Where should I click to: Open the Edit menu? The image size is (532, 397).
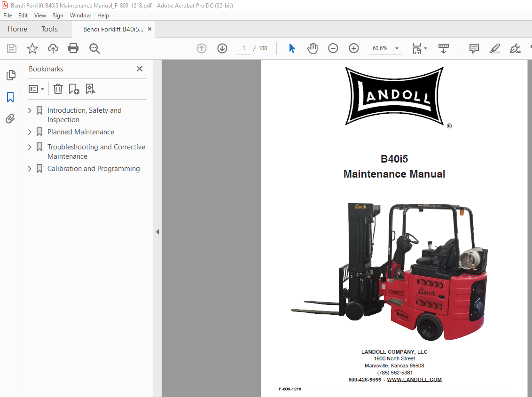(x=23, y=15)
